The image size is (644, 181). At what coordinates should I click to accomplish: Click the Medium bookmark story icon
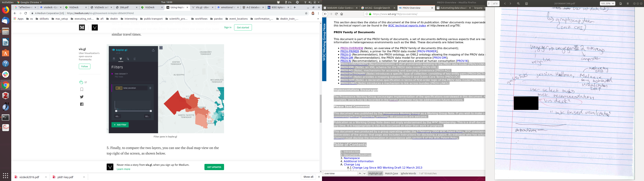coord(82,89)
